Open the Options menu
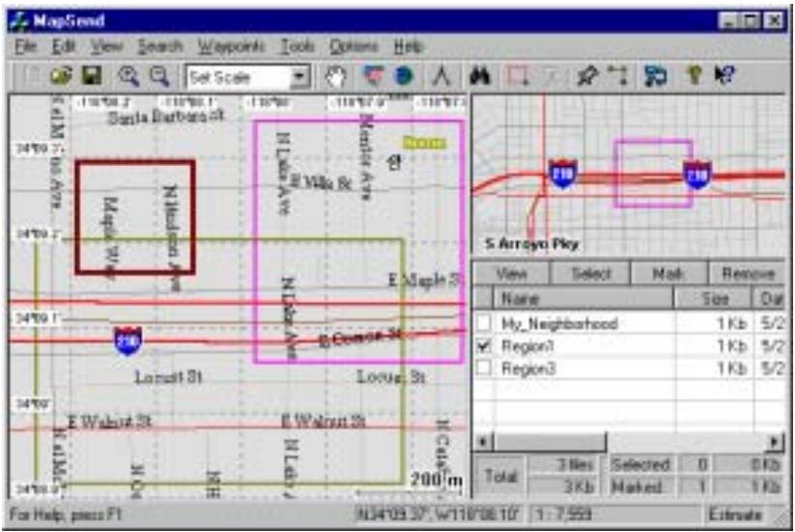The image size is (795, 532). pyautogui.click(x=354, y=46)
